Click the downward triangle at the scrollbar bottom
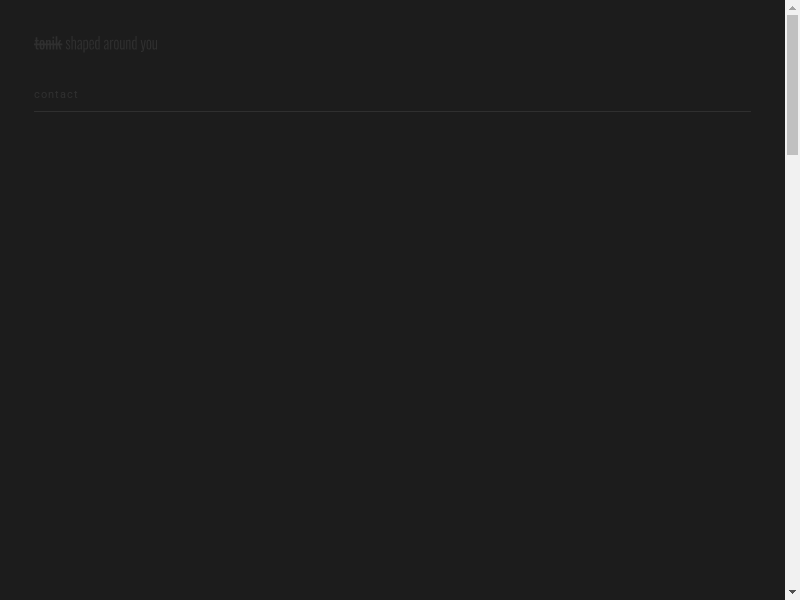800x600 pixels. click(x=792, y=592)
